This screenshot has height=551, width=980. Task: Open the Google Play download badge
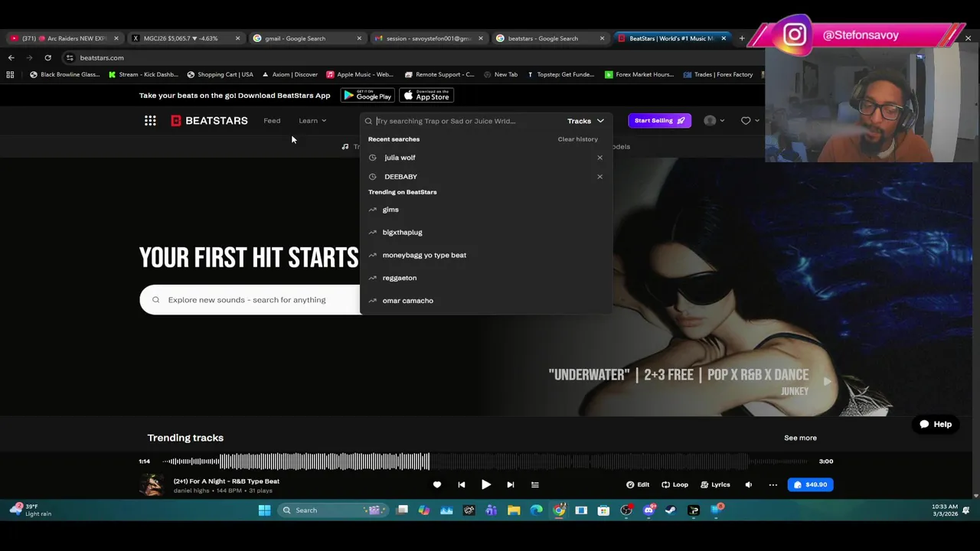coord(367,96)
